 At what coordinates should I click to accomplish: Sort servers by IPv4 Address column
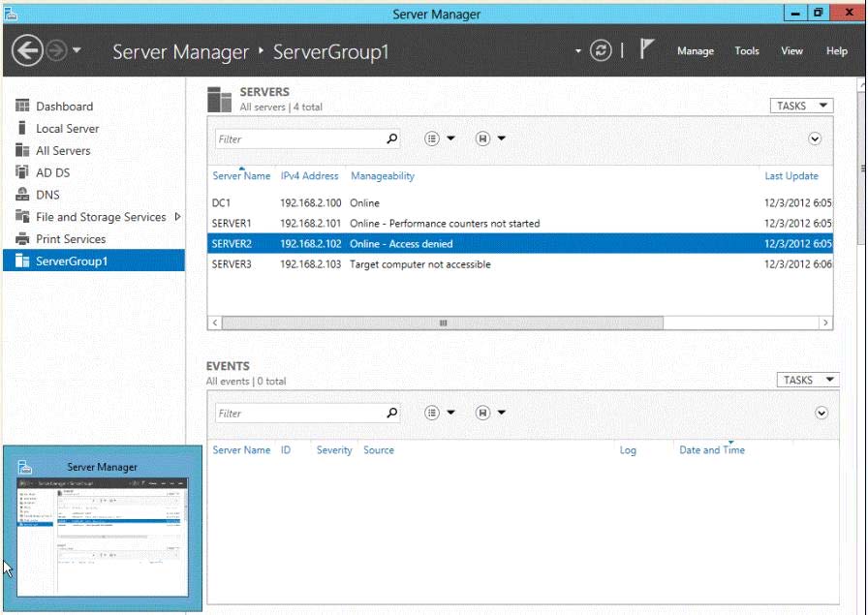309,176
